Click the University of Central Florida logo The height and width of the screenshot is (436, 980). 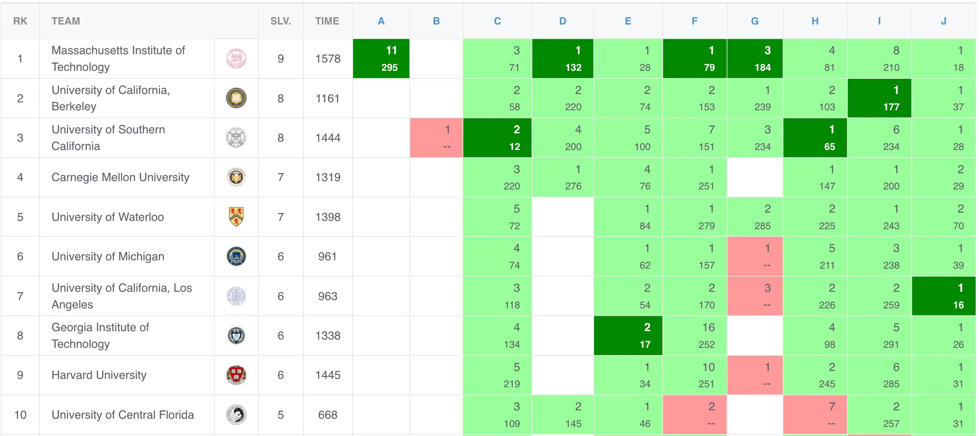point(236,415)
